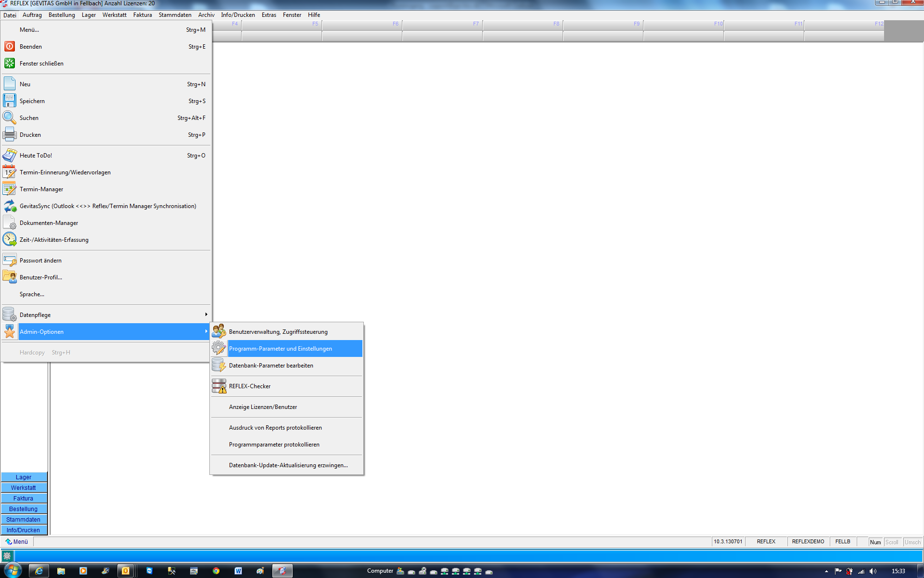Click the Windows Start orb
Screen dimensions: 924x578
click(13, 570)
